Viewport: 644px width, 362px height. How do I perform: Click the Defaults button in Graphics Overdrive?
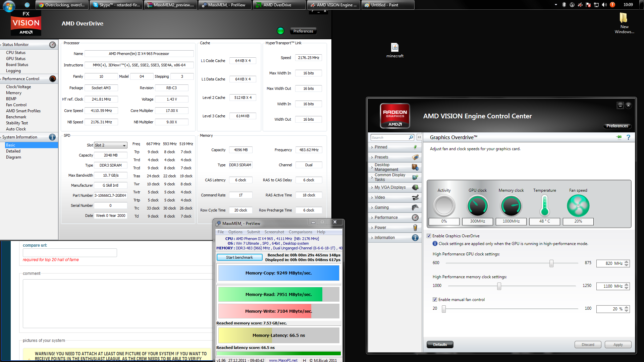[440, 345]
